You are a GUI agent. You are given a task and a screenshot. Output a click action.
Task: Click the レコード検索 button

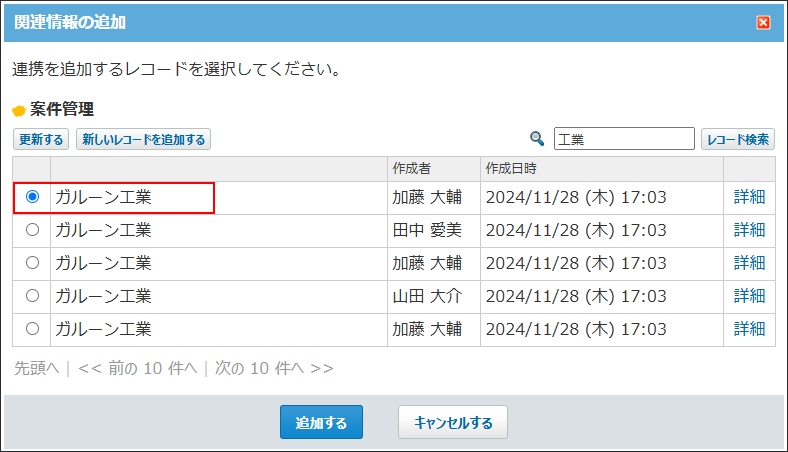(738, 139)
